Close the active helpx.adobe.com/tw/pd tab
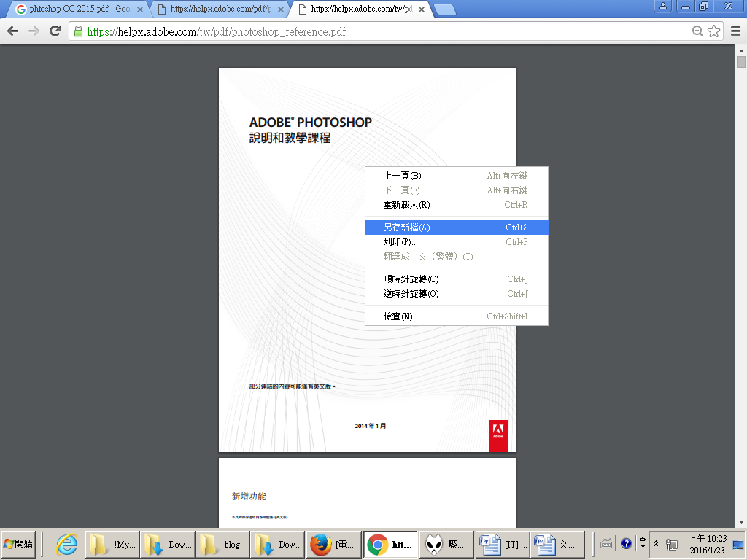 (422, 9)
